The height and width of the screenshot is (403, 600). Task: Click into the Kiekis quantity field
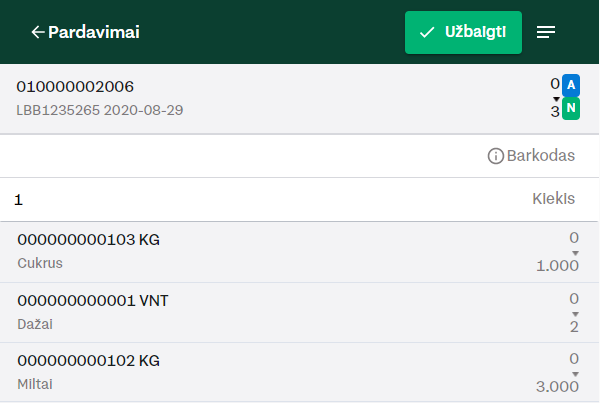(x=300, y=199)
